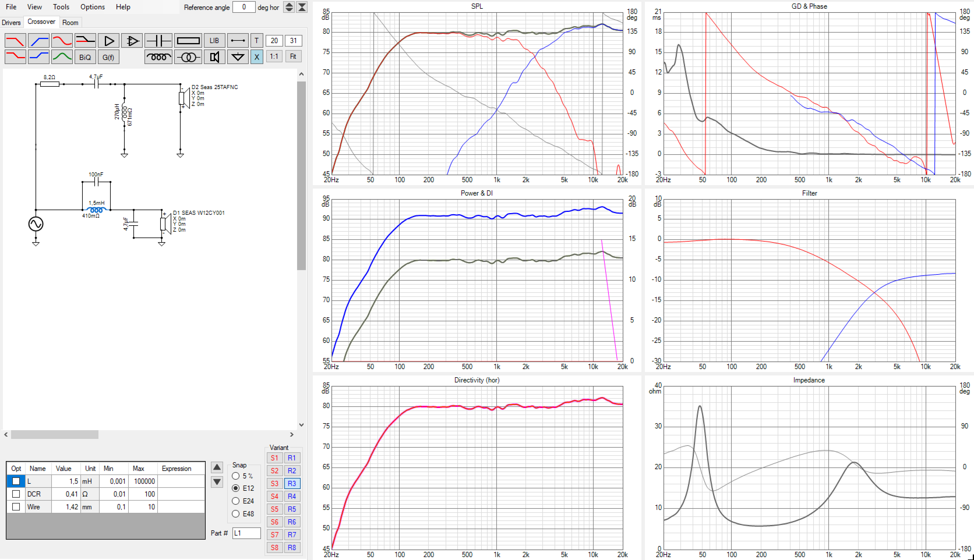Open the Tools menu
The width and height of the screenshot is (974, 560).
point(61,7)
